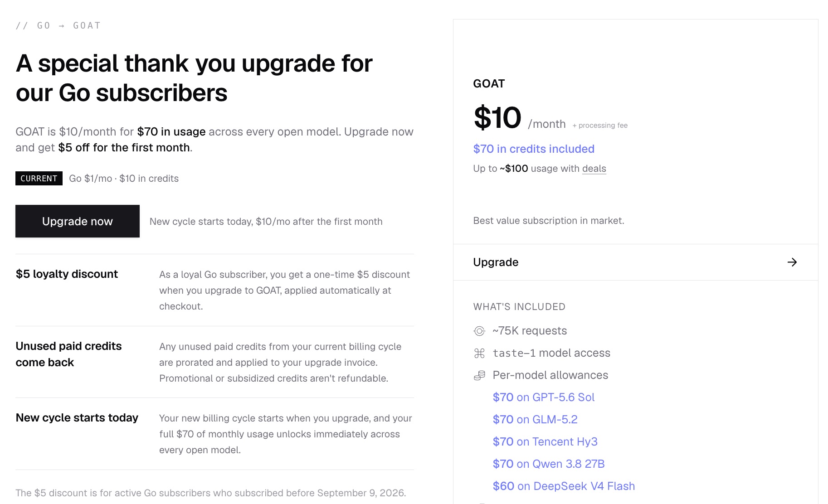828x504 pixels.
Task: Open the deals link
Action: click(594, 169)
